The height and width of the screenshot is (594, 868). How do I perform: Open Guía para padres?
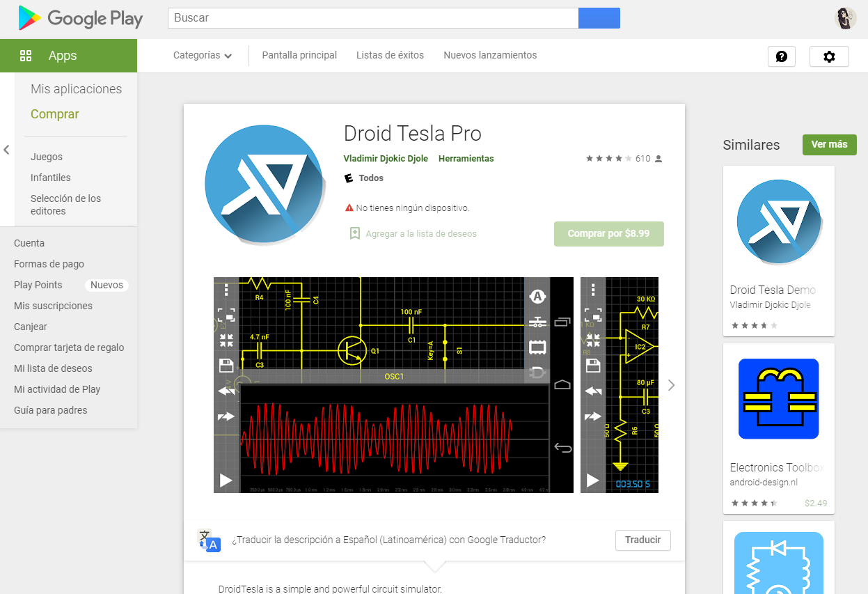click(51, 410)
